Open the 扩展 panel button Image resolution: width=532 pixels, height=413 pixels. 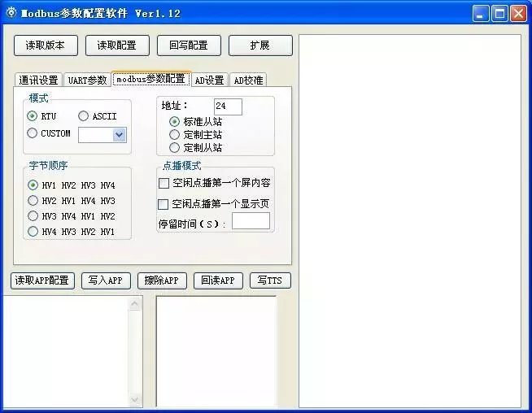coord(260,46)
